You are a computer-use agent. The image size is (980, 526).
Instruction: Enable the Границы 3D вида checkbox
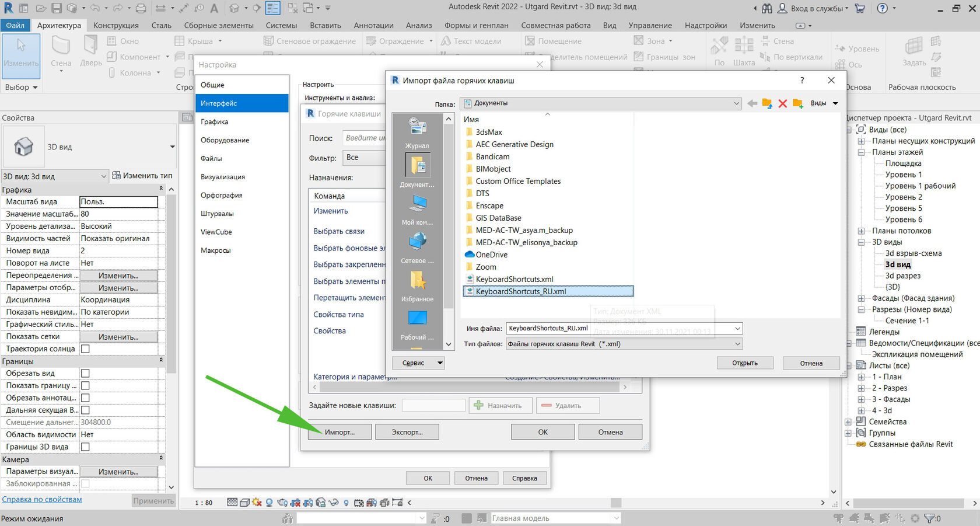click(x=85, y=447)
